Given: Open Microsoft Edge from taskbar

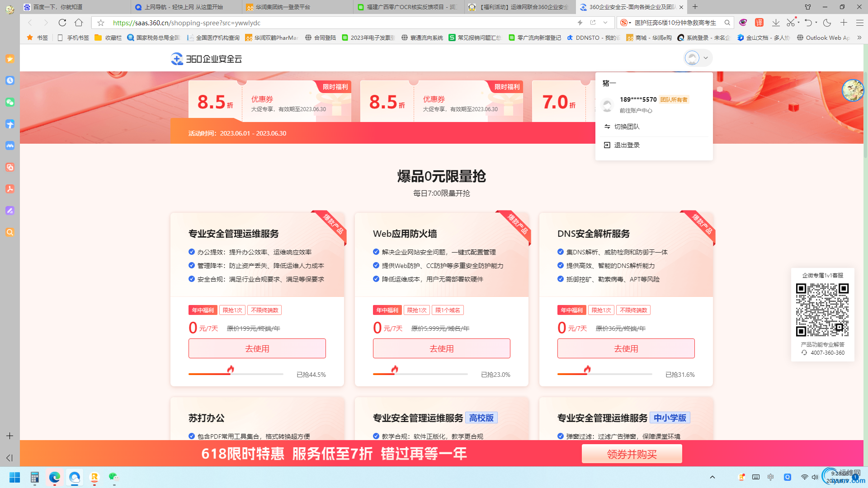Looking at the screenshot, I should [55, 477].
